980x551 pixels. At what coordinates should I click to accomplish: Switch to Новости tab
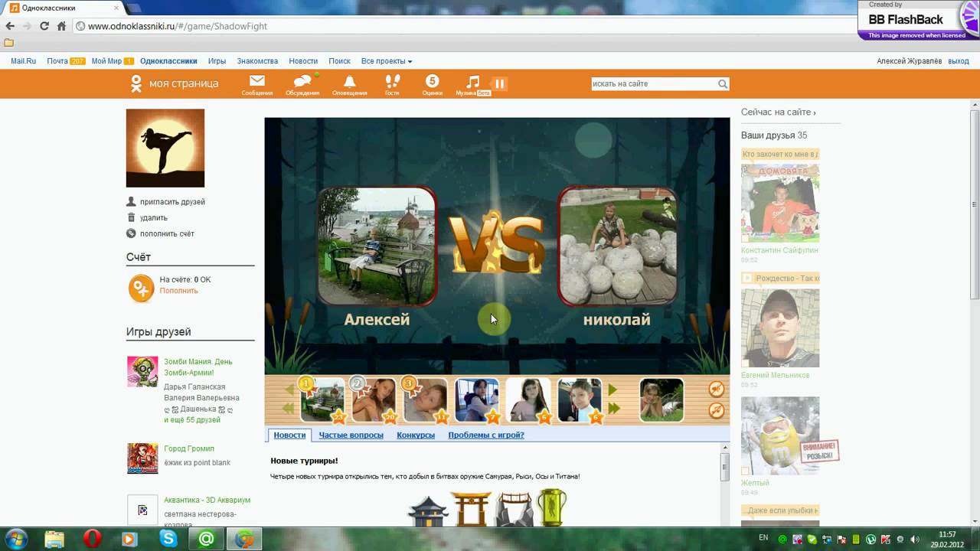[x=289, y=435]
